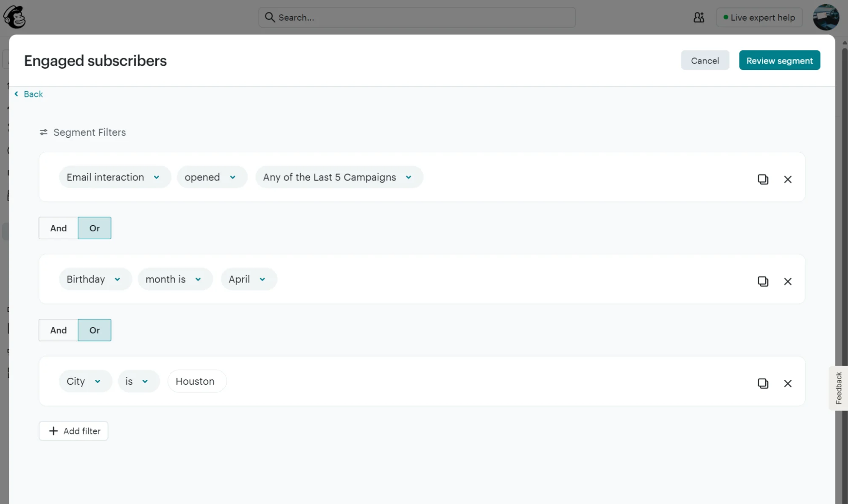Duplicate the Email interaction filter
Viewport: 848px width, 504px height.
click(763, 179)
